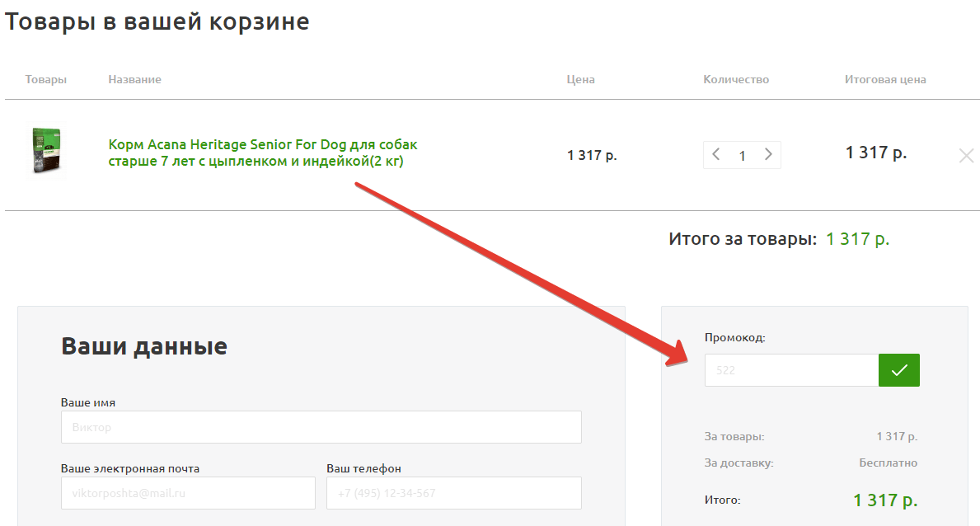The height and width of the screenshot is (526, 980).
Task: Select the Ваше электронная почта email field
Action: pos(188,493)
